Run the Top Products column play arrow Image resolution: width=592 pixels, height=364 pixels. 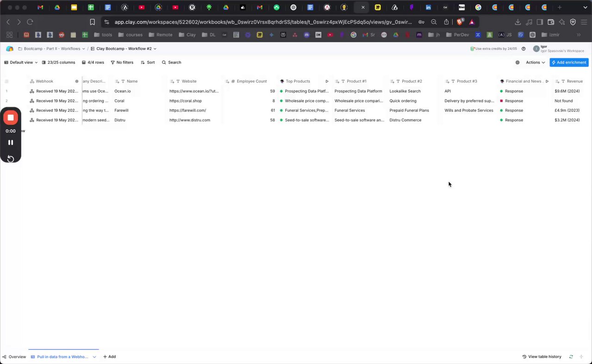[x=327, y=81]
